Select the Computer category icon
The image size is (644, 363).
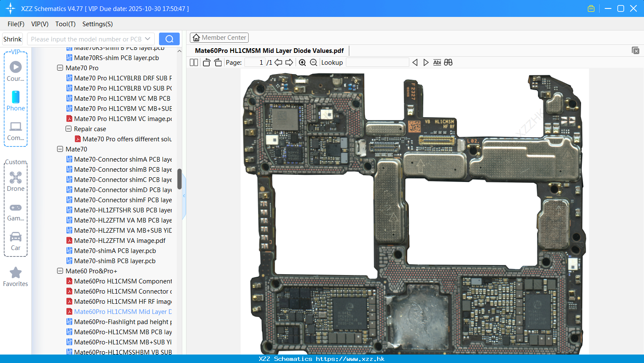tap(16, 131)
